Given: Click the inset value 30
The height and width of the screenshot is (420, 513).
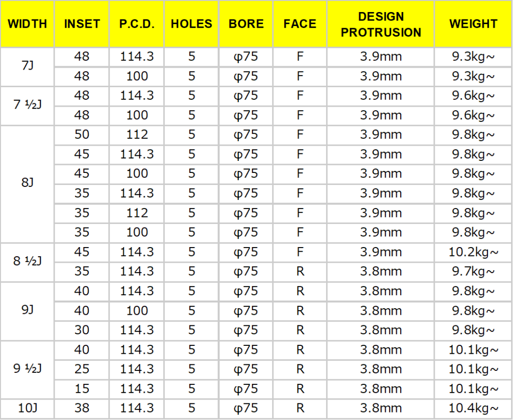Looking at the screenshot, I should [82, 331].
